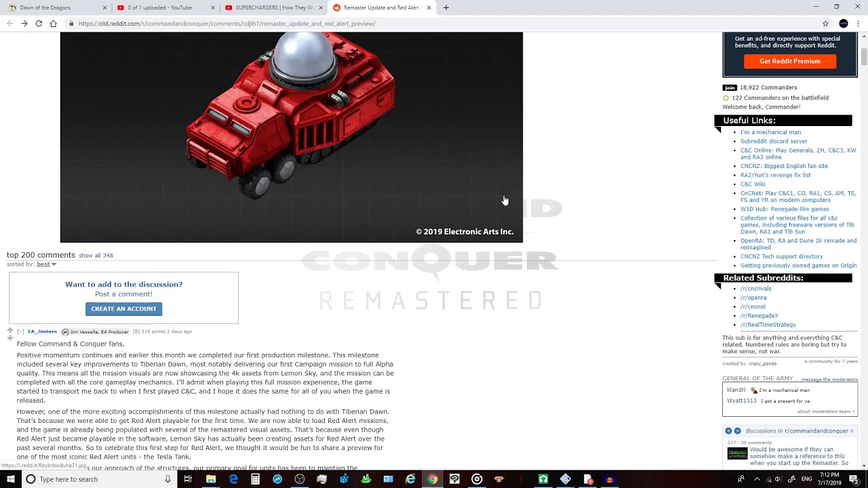Open 'I'm a mechanical man' useful link

(770, 132)
